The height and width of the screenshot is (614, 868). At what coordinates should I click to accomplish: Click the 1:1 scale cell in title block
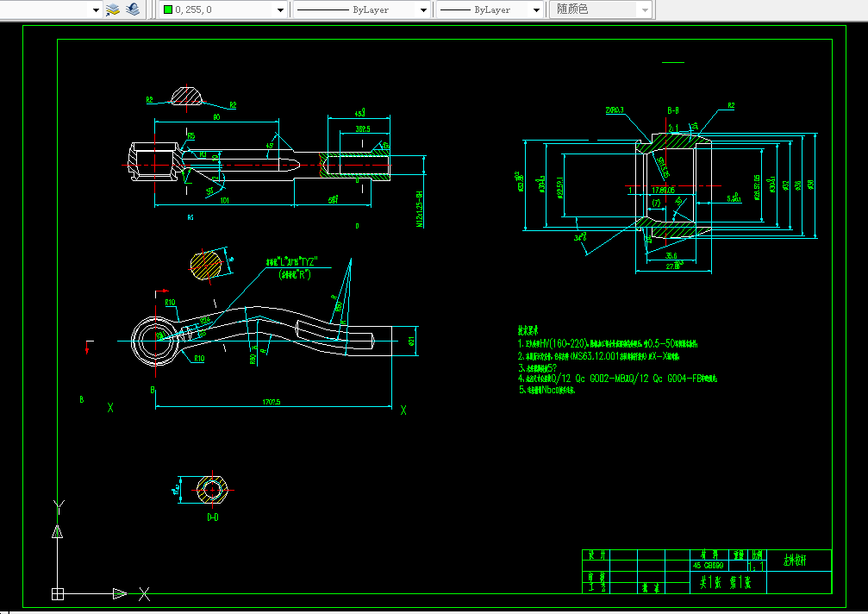click(x=756, y=567)
